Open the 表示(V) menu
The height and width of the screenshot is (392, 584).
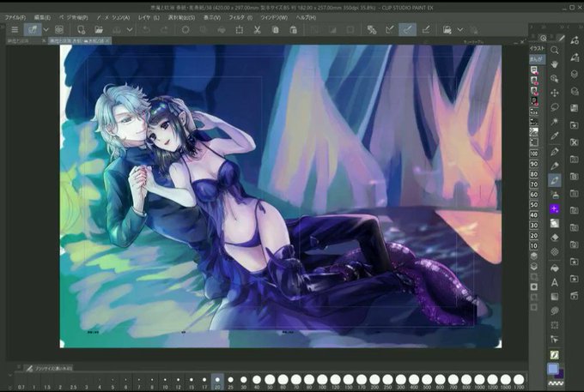212,17
